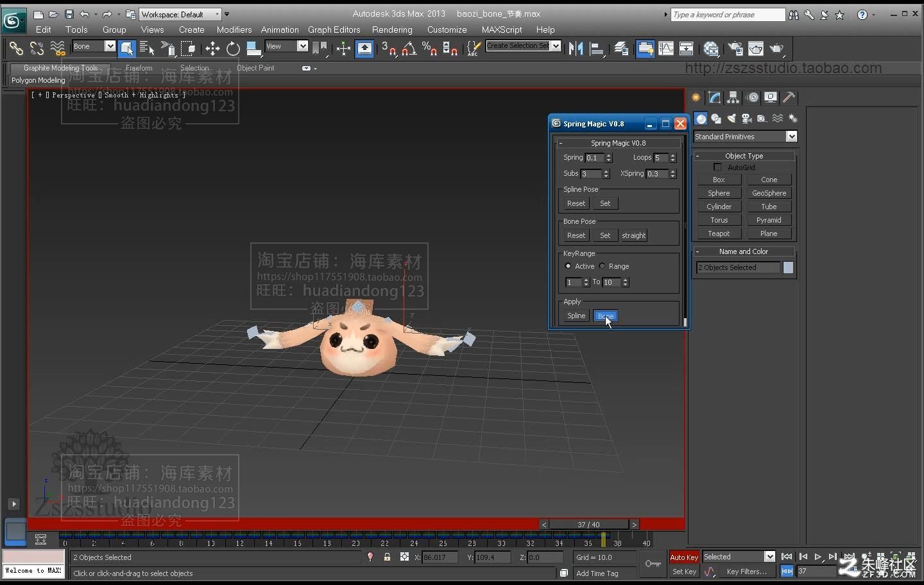Switch to the Display command panel
The image size is (924, 585).
(771, 97)
